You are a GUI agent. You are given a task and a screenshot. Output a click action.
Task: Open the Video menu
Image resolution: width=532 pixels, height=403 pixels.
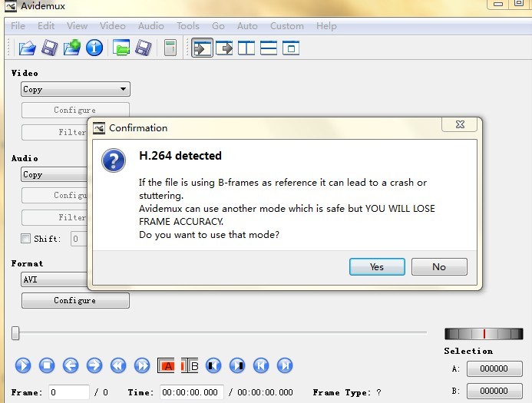[113, 26]
